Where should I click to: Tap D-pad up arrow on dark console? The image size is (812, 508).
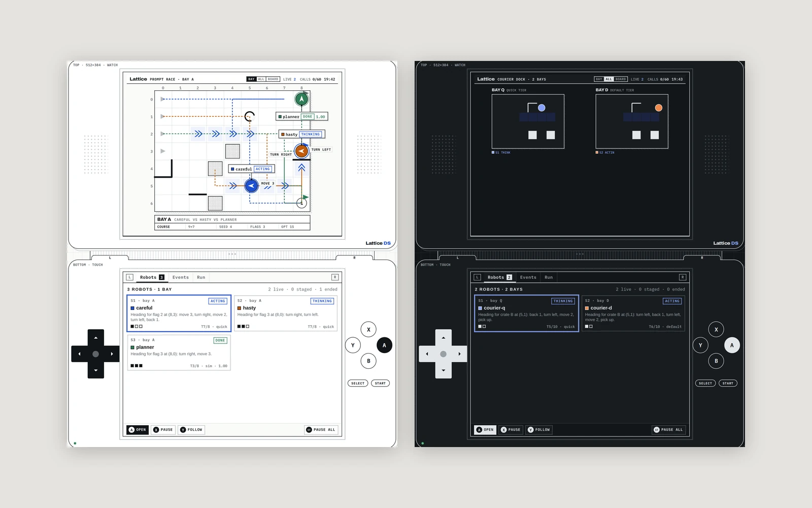pyautogui.click(x=443, y=338)
